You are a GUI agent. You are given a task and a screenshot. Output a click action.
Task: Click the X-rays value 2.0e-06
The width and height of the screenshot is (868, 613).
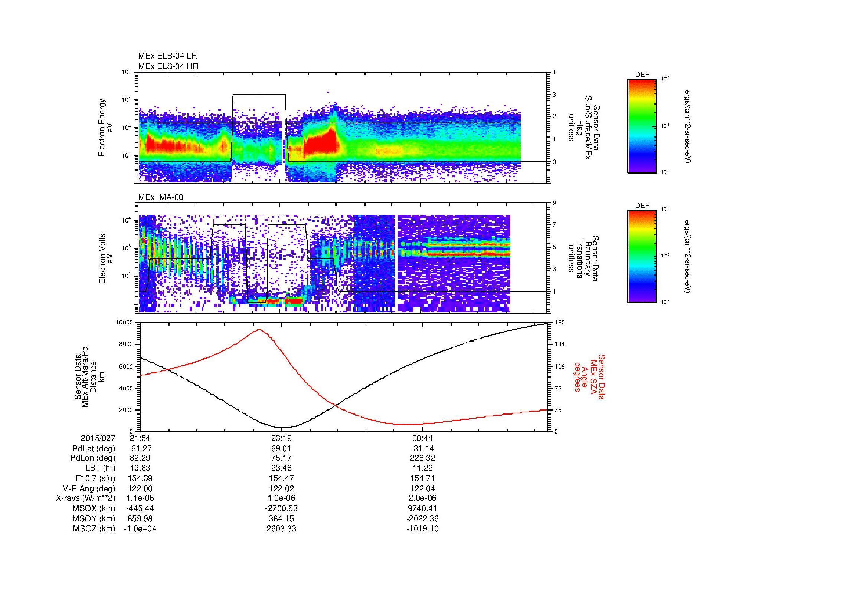click(x=422, y=498)
